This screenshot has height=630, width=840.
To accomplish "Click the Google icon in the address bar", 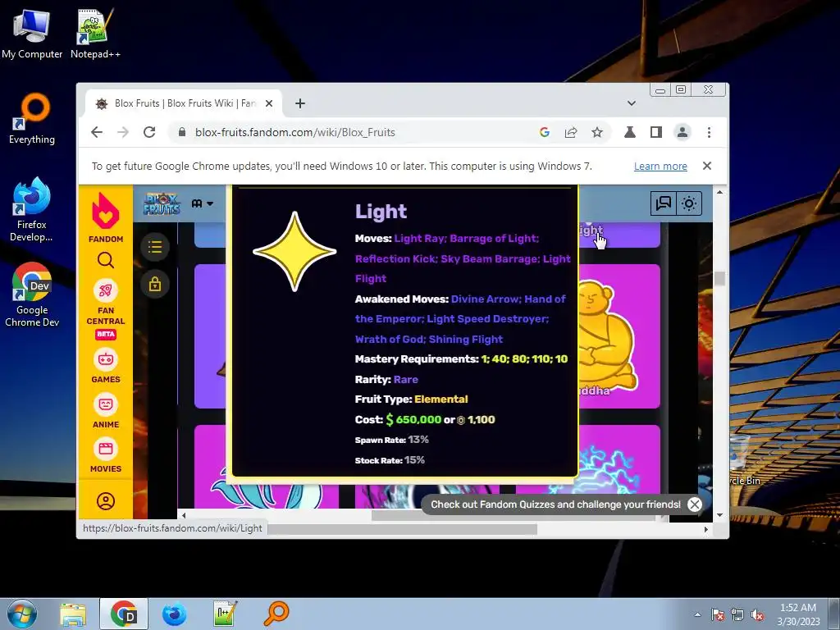I will pyautogui.click(x=545, y=132).
